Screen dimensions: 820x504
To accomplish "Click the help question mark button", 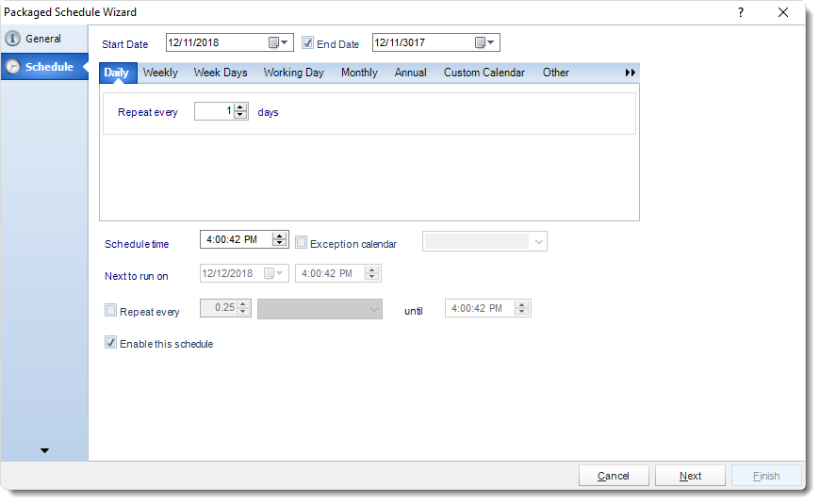I will point(741,12).
